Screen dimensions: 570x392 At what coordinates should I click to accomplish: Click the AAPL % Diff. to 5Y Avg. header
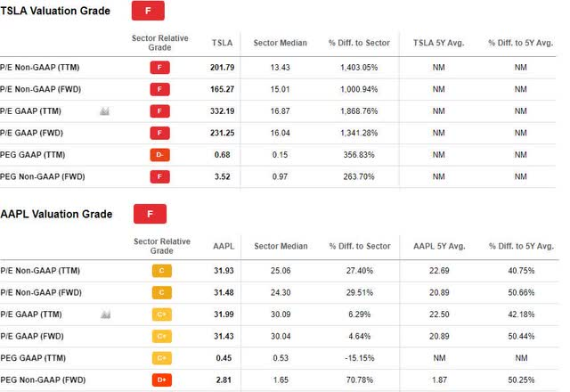click(521, 246)
